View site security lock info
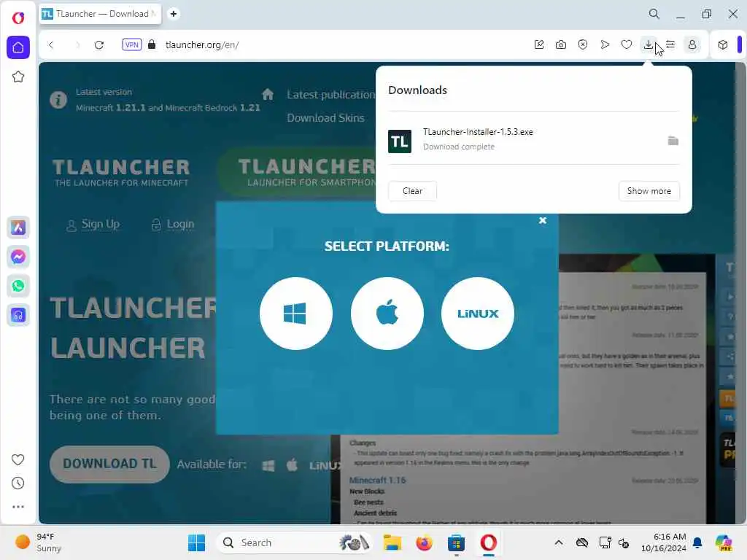The height and width of the screenshot is (560, 747). (x=152, y=44)
